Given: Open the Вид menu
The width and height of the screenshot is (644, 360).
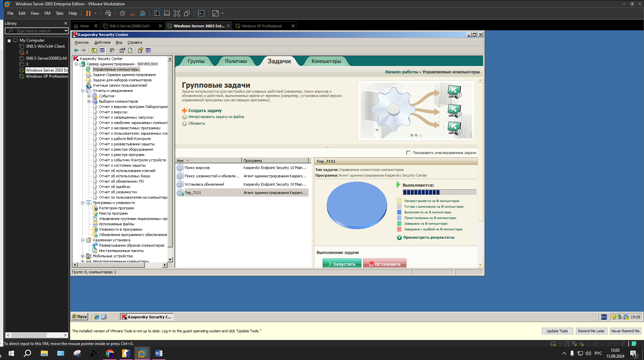Looking at the screenshot, I should (x=119, y=42).
